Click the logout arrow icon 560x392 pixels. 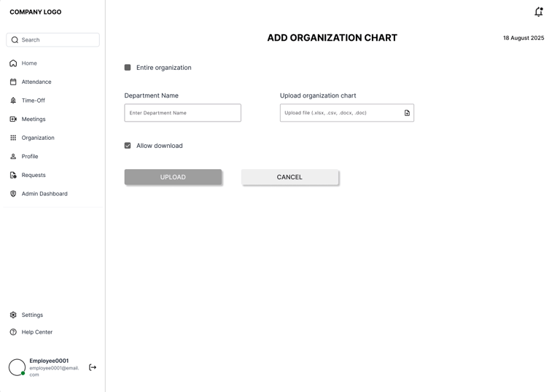pyautogui.click(x=93, y=367)
